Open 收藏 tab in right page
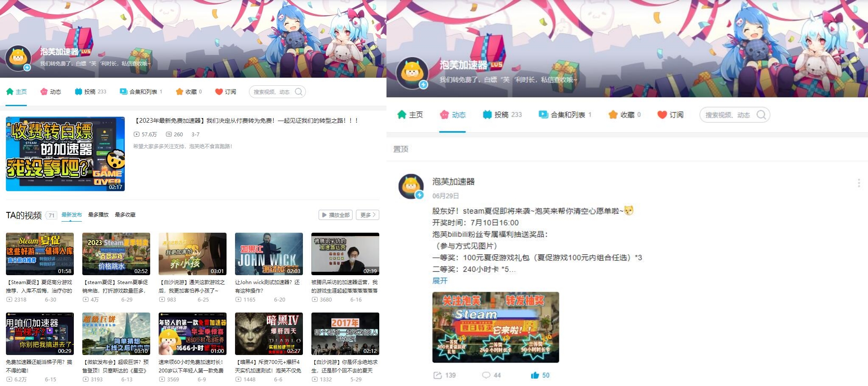 pos(624,115)
